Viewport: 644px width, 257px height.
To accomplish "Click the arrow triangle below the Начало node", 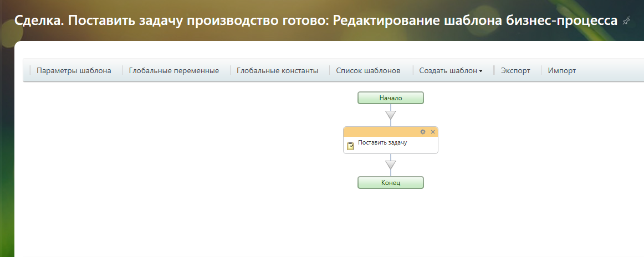I will [x=391, y=115].
